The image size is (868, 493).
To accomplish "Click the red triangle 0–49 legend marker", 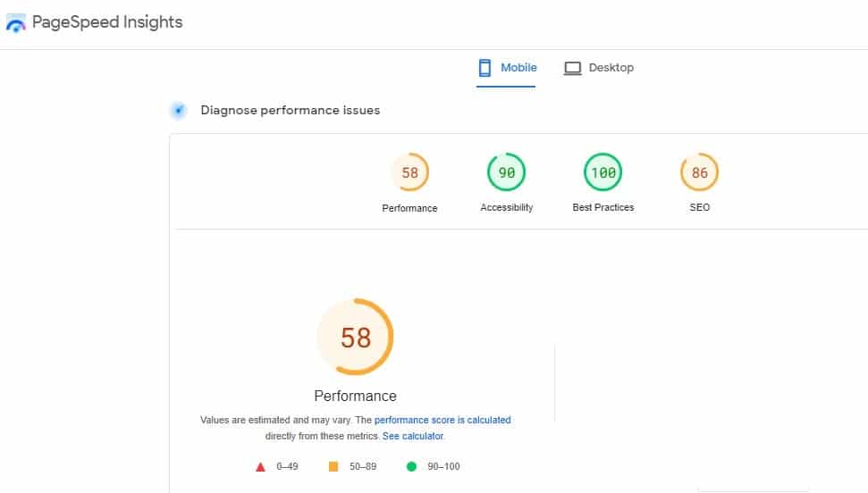I will tap(260, 467).
